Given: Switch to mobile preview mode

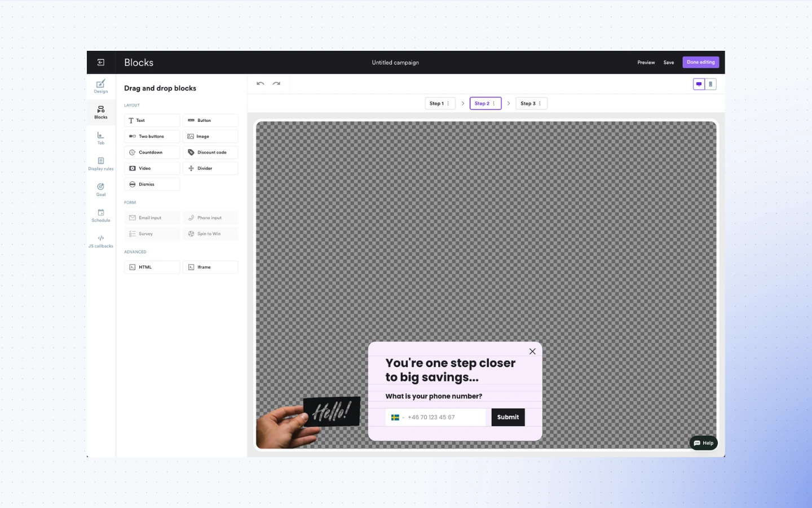Looking at the screenshot, I should 710,84.
